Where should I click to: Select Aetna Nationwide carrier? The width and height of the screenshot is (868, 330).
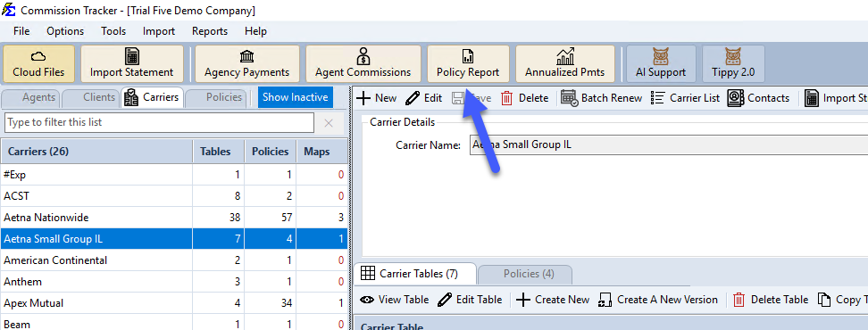coord(174,218)
